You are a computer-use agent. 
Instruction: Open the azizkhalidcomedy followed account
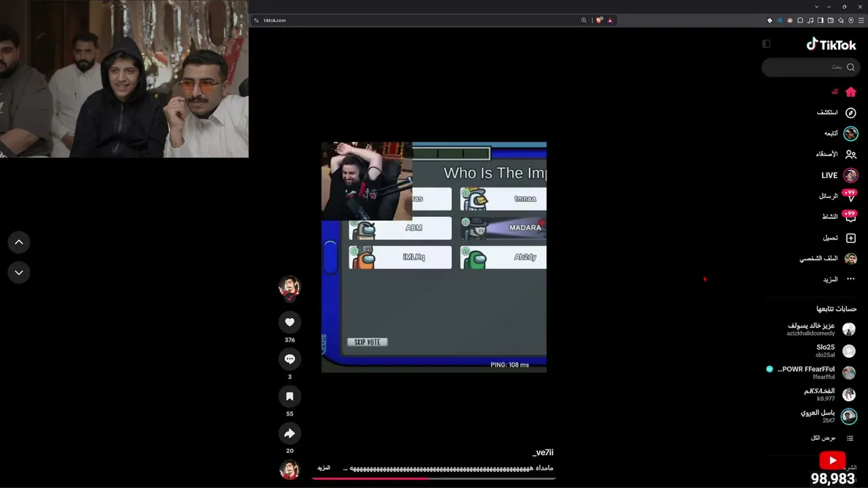tap(821, 329)
